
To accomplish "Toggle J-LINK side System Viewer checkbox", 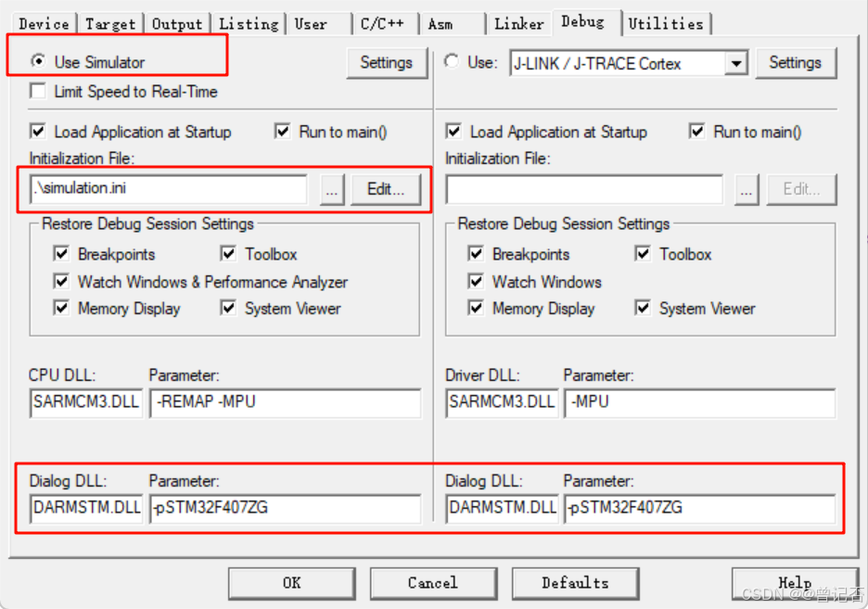I will 642,308.
